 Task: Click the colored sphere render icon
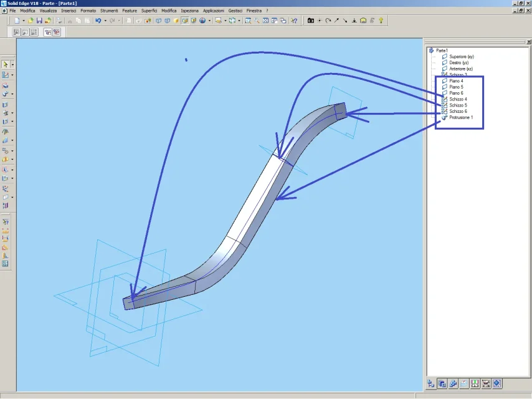(202, 21)
